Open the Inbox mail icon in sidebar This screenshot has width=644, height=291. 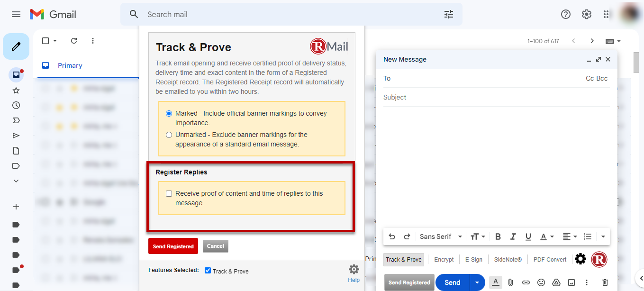click(x=16, y=75)
